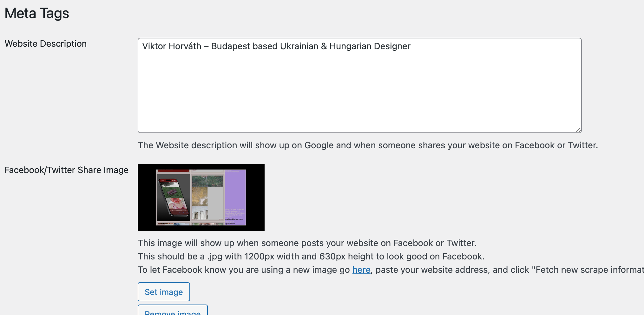Click the Facebook/Twitter Share Image label
The image size is (644, 315).
[x=66, y=170]
